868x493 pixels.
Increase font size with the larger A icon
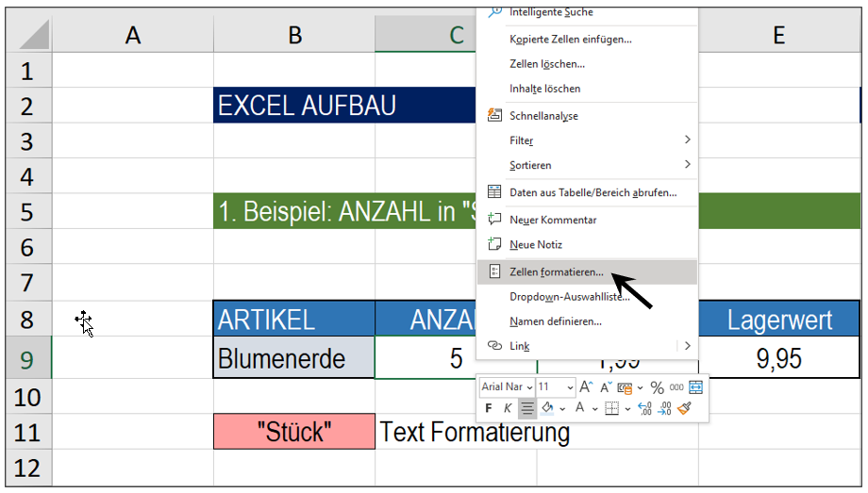tap(586, 387)
